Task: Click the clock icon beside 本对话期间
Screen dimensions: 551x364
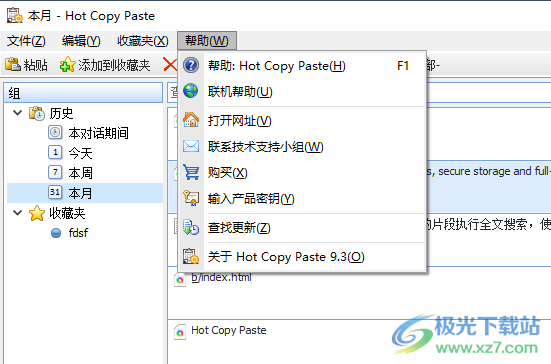Action: pyautogui.click(x=55, y=132)
